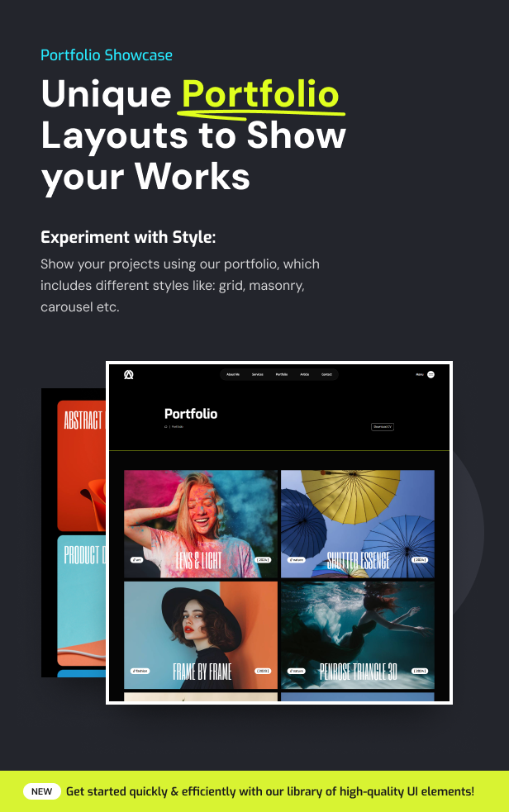The width and height of the screenshot is (509, 812).
Task: Click the Lens & Light title text
Action: click(x=198, y=560)
